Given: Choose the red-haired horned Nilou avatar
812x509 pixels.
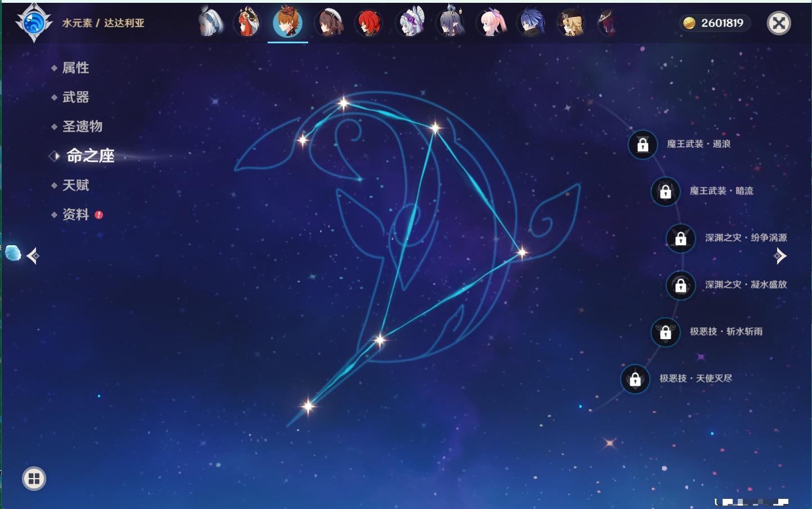Looking at the screenshot, I should pos(247,23).
